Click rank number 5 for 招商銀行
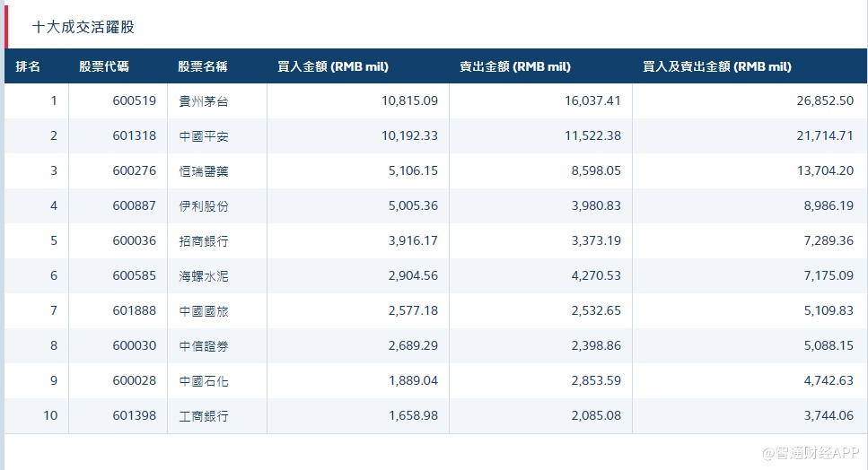 pyautogui.click(x=54, y=240)
